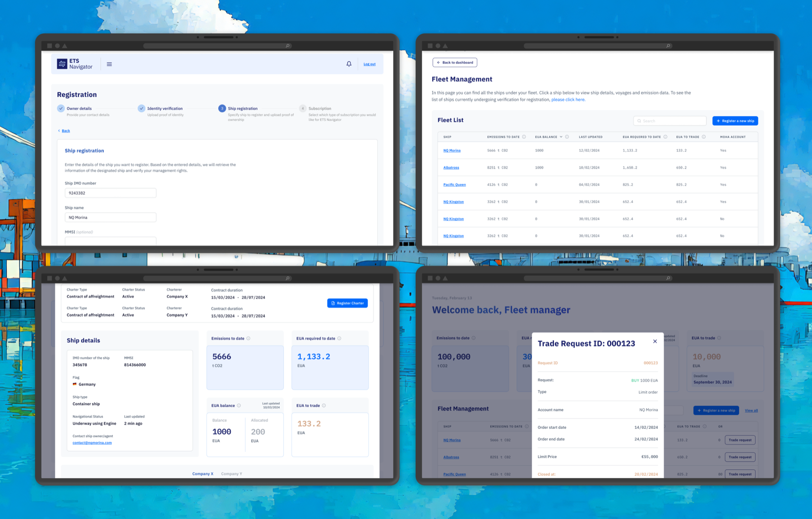Click EUA to Trade header info icon, dashboard table
The height and width of the screenshot is (519, 812).
pyautogui.click(x=705, y=426)
